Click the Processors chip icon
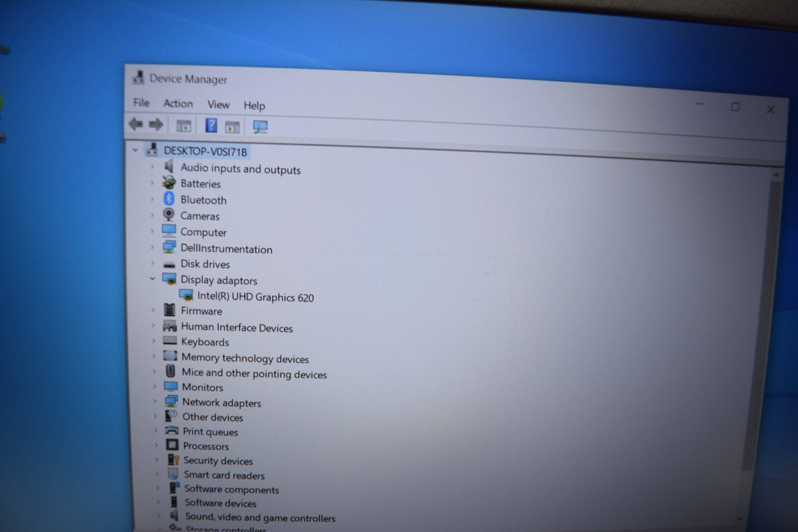This screenshot has height=532, width=798. point(172,444)
